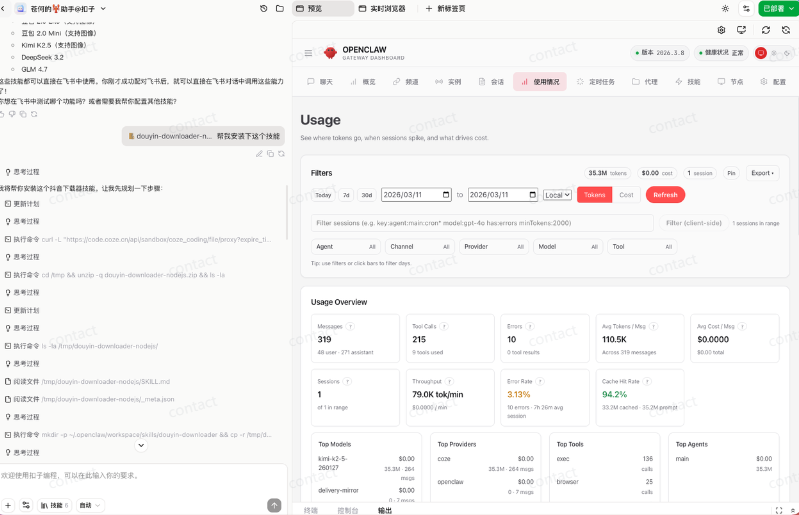Screen dimensions: 799x515
Task: Click the fullscreen icon in bottom panel
Action: coord(779,510)
